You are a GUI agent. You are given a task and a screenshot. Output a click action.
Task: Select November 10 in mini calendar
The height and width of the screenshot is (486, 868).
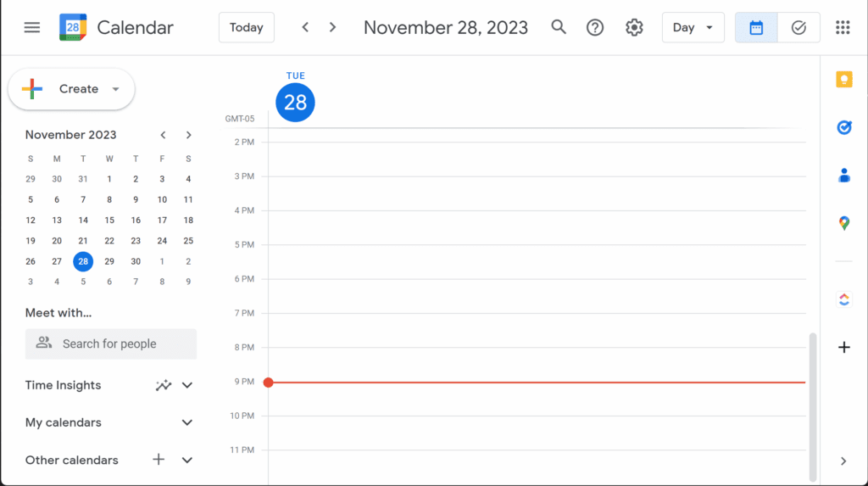[162, 199]
